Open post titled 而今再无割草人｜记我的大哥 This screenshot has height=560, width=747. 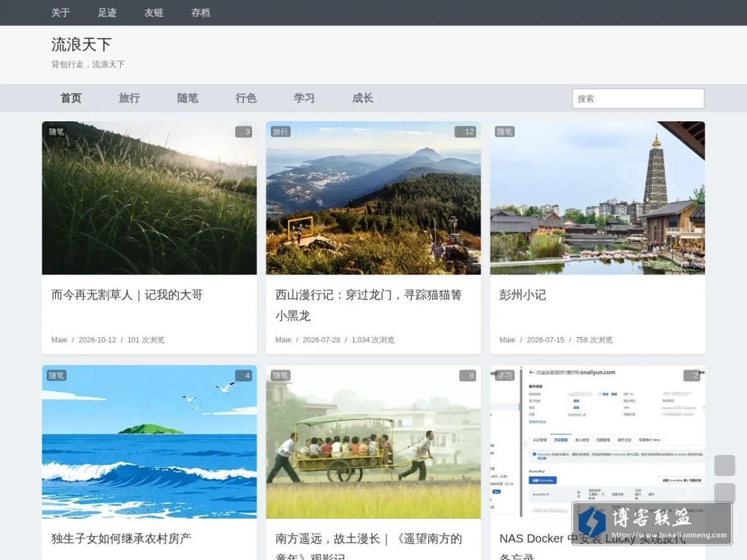(127, 295)
